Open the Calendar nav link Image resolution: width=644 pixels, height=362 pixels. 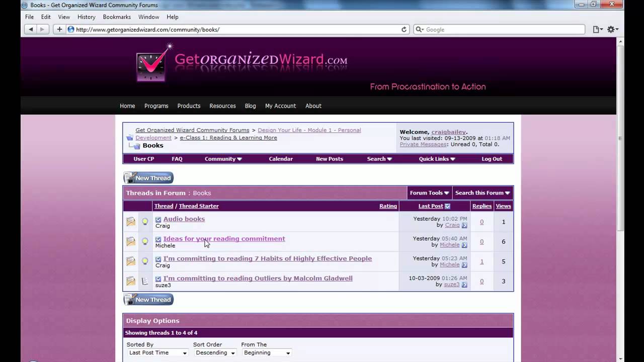point(281,159)
